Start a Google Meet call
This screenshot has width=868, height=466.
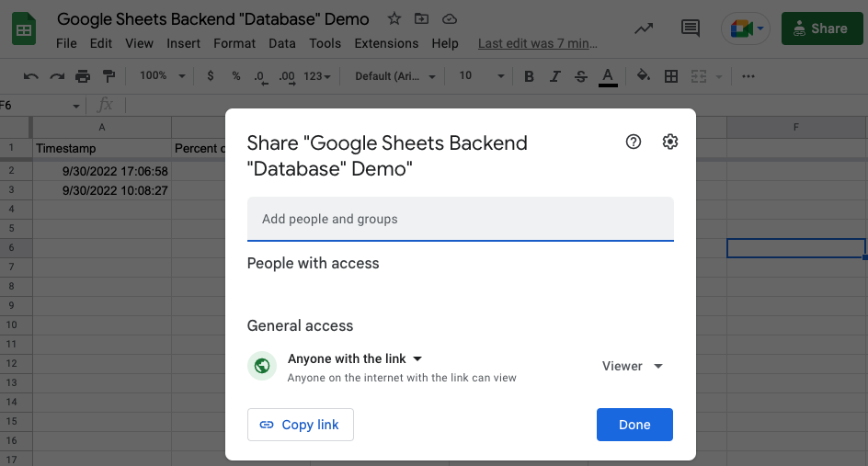pyautogui.click(x=745, y=28)
